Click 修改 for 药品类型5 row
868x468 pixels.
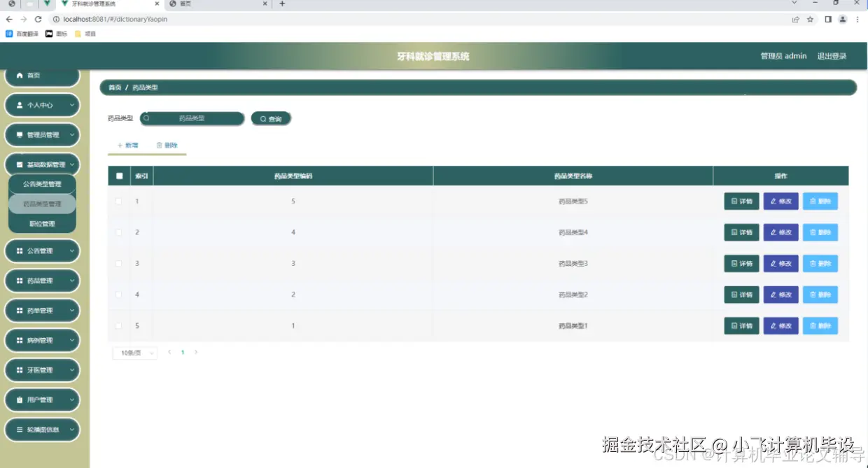click(x=780, y=201)
